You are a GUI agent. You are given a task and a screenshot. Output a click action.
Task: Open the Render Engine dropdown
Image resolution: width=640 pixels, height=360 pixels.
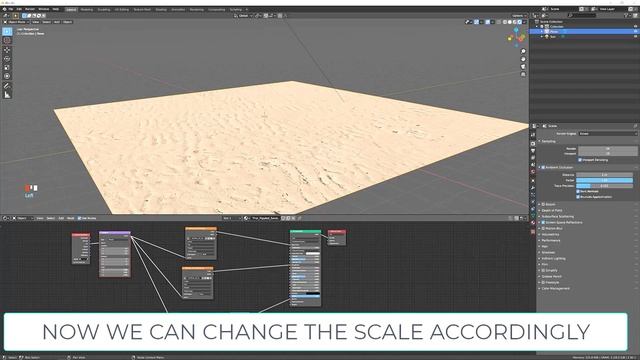point(608,133)
